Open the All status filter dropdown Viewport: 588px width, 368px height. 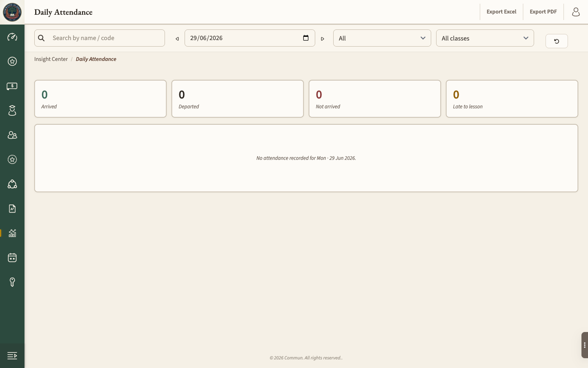click(382, 38)
